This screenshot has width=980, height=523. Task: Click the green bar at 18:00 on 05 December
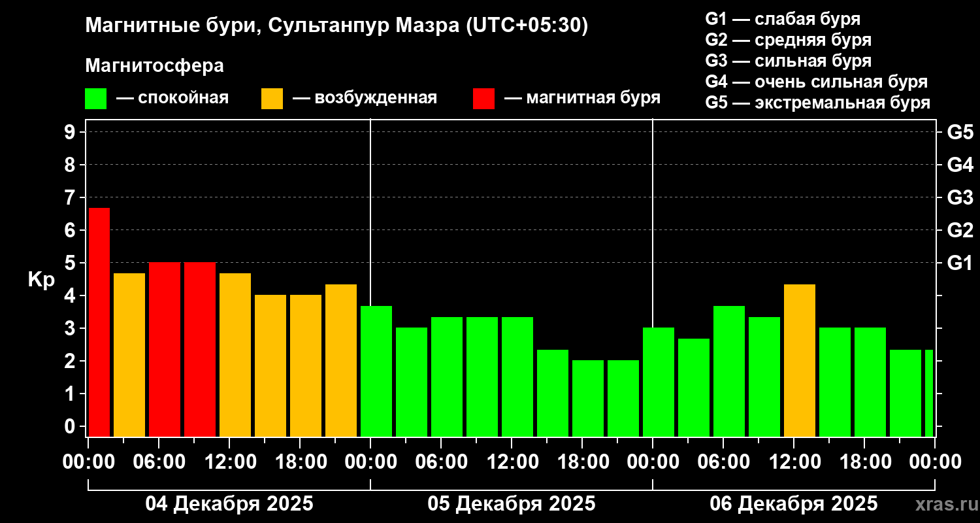pos(588,399)
